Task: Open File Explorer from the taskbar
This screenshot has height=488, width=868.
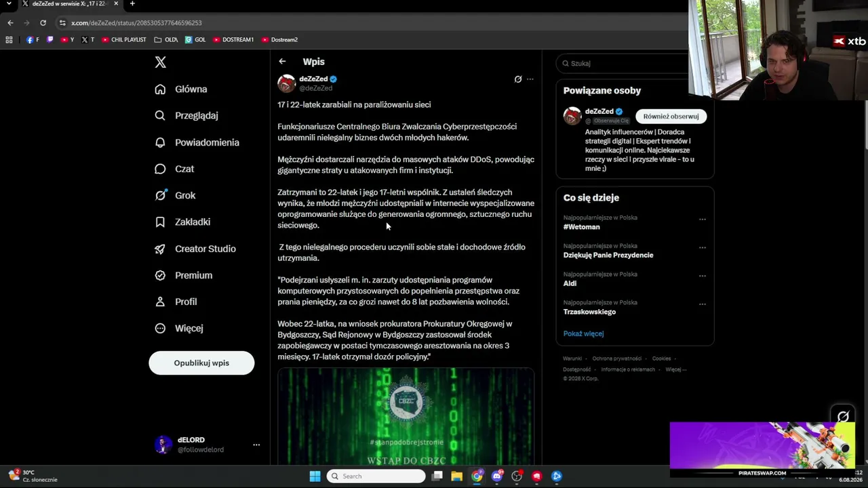Action: 456,476
